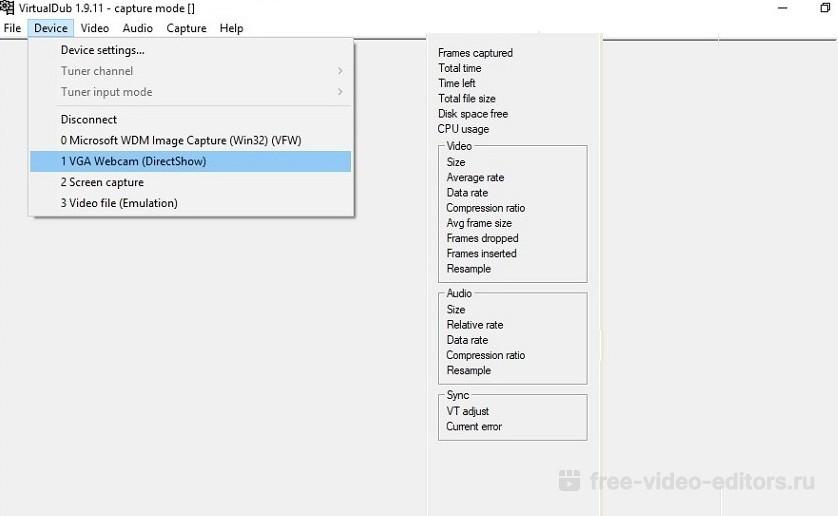
Task: Click the 'Frames captured' label
Action: (x=475, y=52)
